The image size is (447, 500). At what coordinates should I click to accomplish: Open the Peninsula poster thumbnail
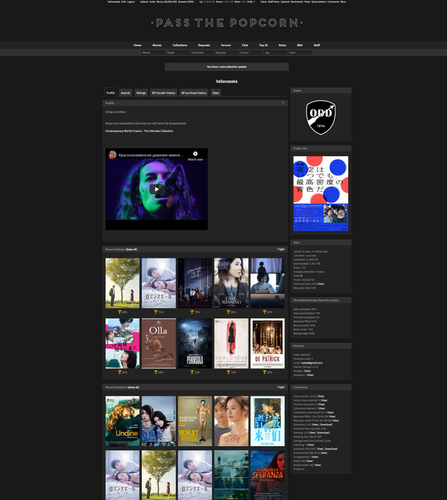(x=195, y=343)
